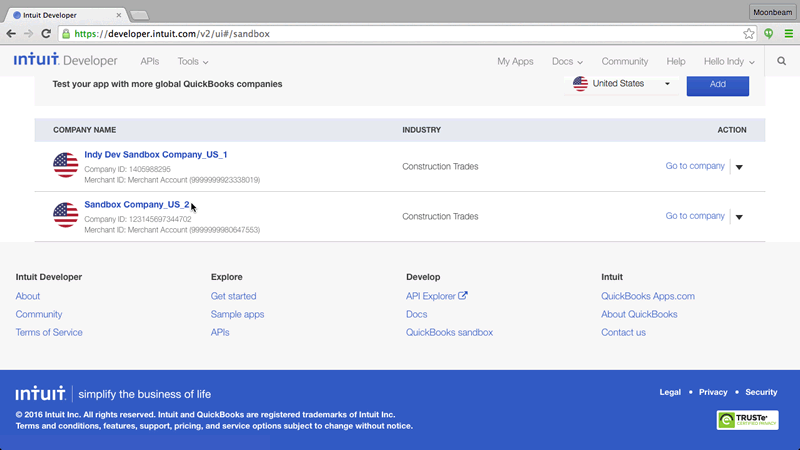Click Company ID: 1405988295 text
This screenshot has height=450, width=800.
click(x=128, y=169)
